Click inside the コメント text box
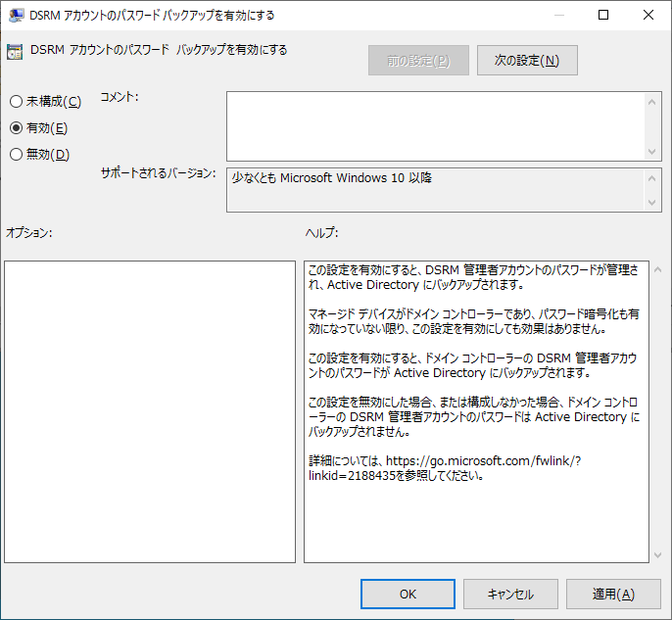This screenshot has height=620, width=672. (x=435, y=125)
